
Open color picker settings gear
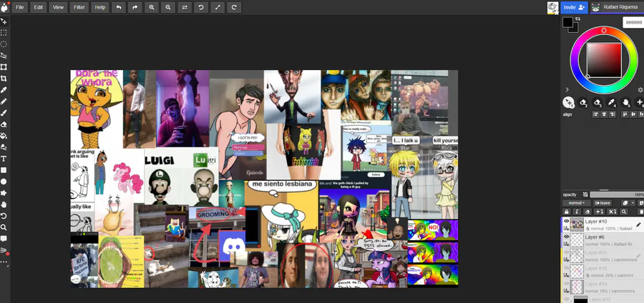640,90
